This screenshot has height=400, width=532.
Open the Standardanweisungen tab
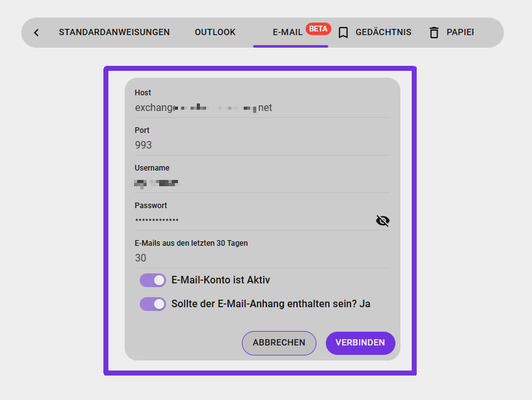pos(114,32)
